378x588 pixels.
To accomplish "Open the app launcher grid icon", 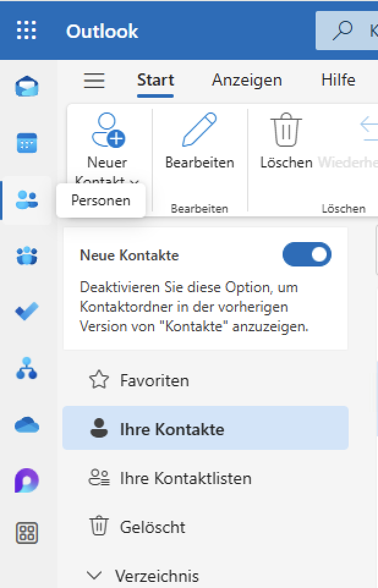I will point(27,30).
